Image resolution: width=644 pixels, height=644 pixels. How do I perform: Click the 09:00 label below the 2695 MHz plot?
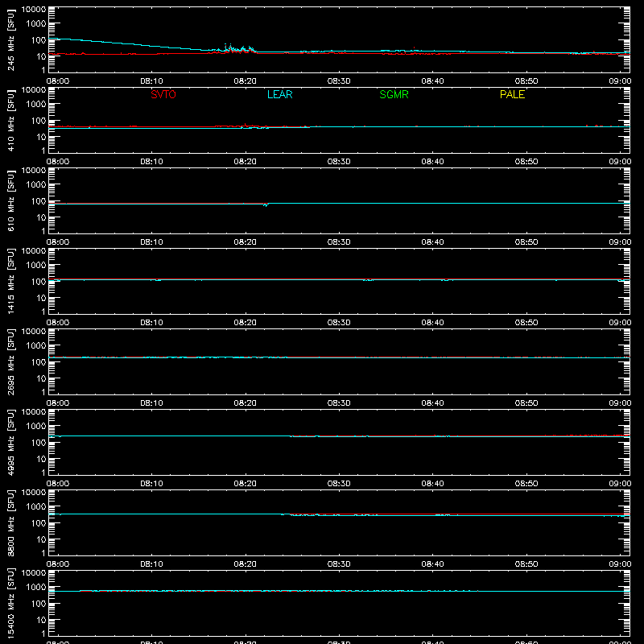[620, 403]
